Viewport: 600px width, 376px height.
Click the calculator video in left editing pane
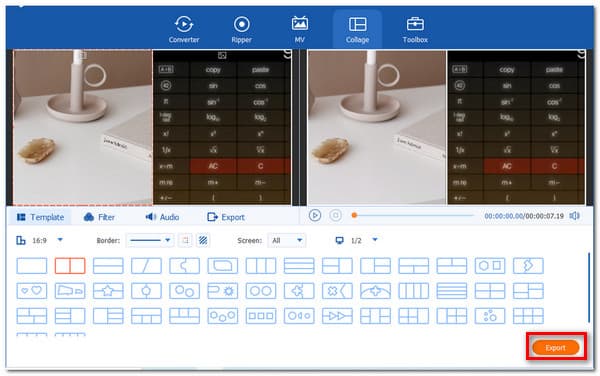click(222, 127)
